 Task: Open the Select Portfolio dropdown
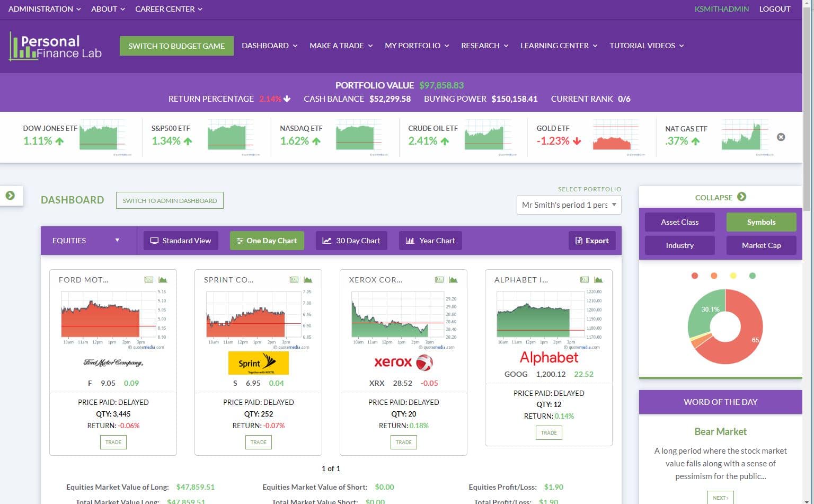[569, 205]
